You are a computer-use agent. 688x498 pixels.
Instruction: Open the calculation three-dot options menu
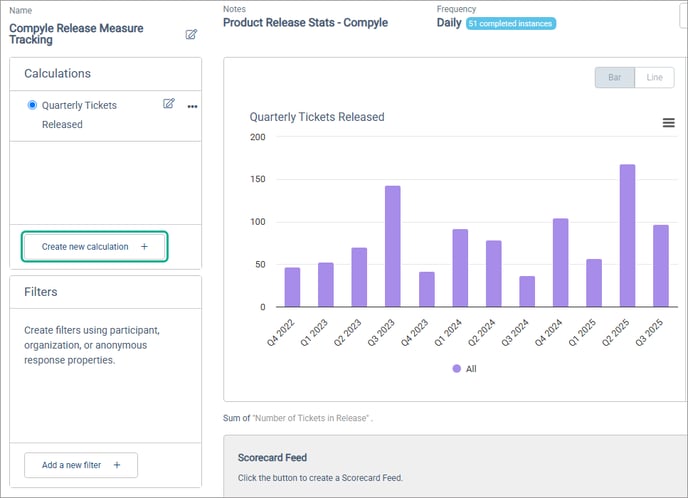point(193,106)
